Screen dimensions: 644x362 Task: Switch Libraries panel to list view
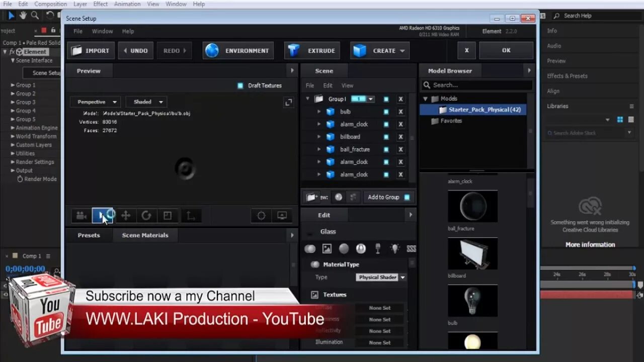[x=631, y=120]
